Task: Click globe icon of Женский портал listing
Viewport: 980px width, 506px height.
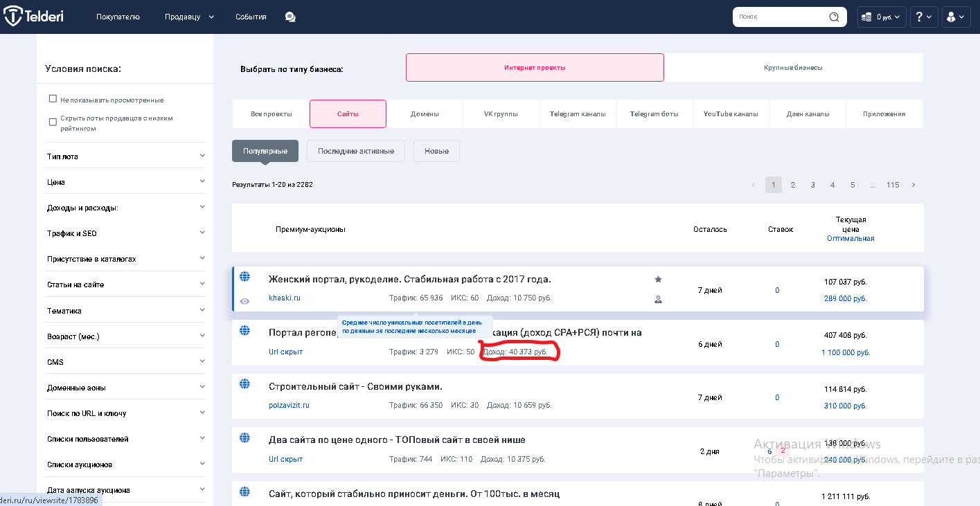Action: (x=244, y=276)
